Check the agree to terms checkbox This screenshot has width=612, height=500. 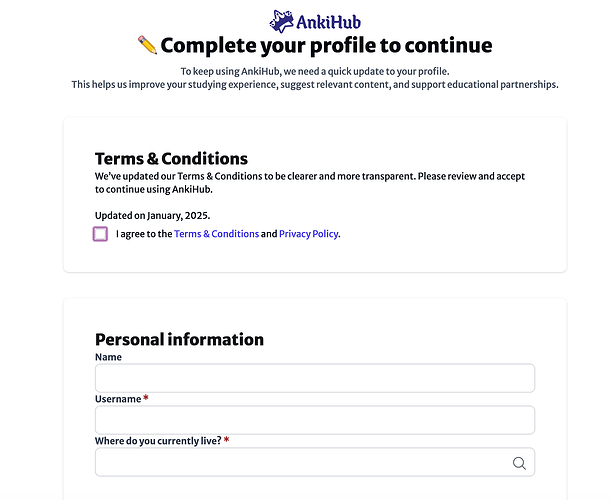pos(100,234)
